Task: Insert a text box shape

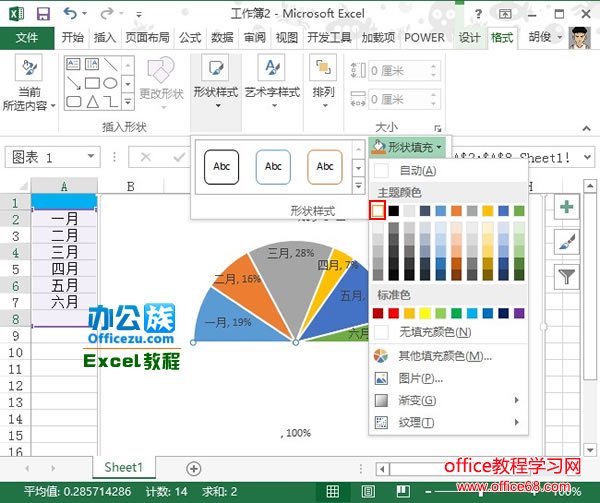Action: coord(73,64)
